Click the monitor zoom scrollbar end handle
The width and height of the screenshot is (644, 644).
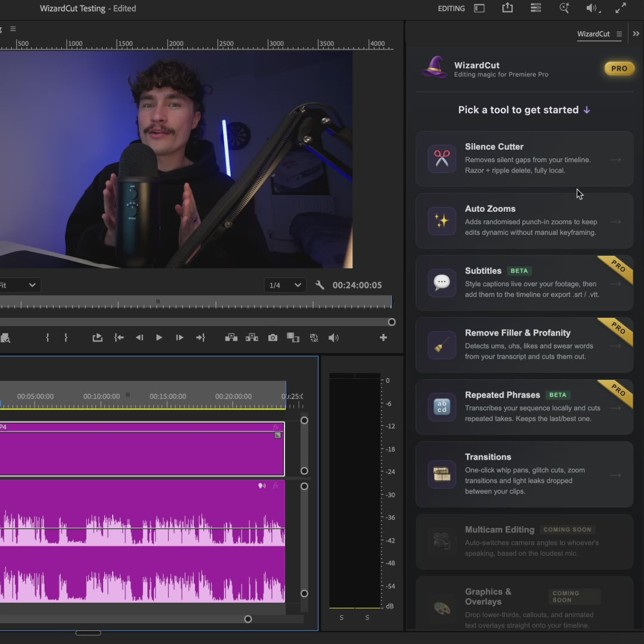pos(391,322)
